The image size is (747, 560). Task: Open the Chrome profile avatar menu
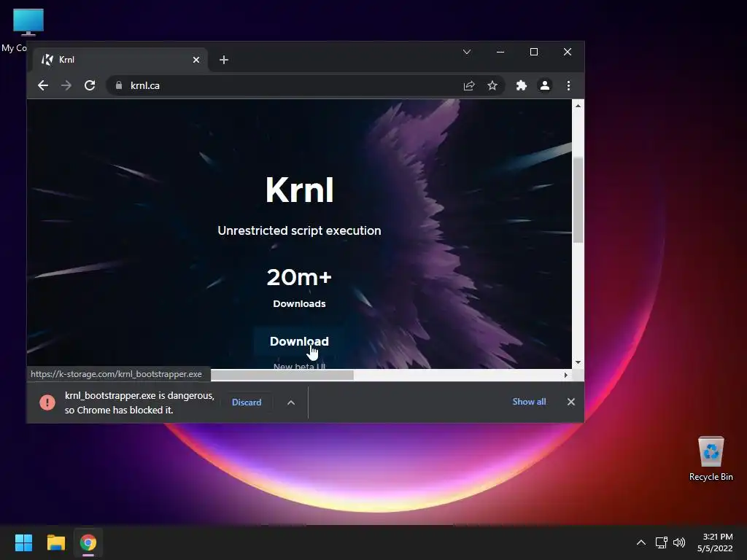(544, 86)
